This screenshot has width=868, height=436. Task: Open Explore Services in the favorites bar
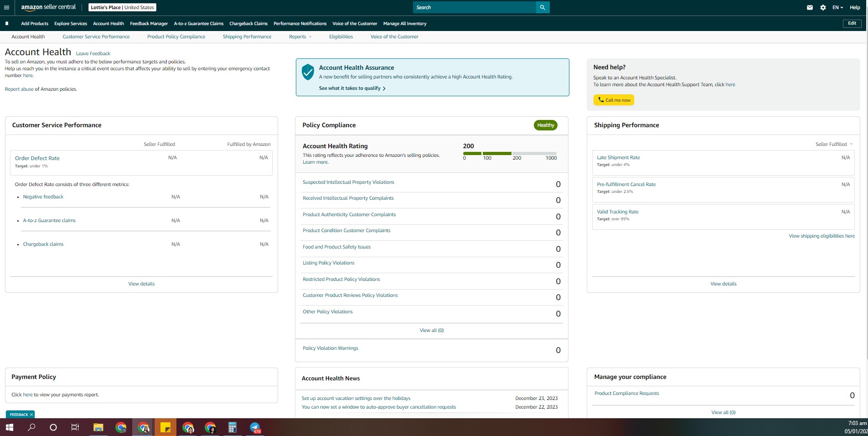click(x=71, y=24)
